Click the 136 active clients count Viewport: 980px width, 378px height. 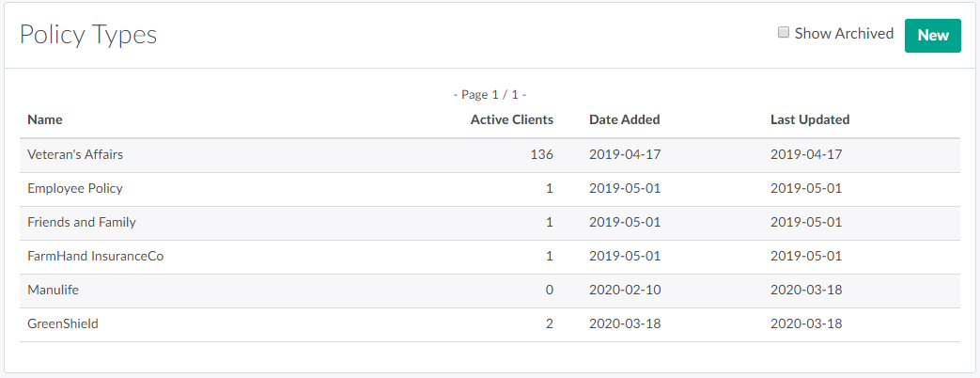(542, 154)
